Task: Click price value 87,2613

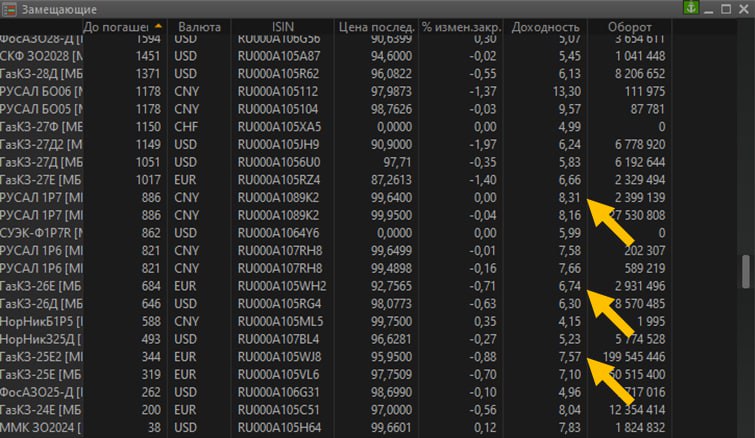Action: [x=391, y=180]
